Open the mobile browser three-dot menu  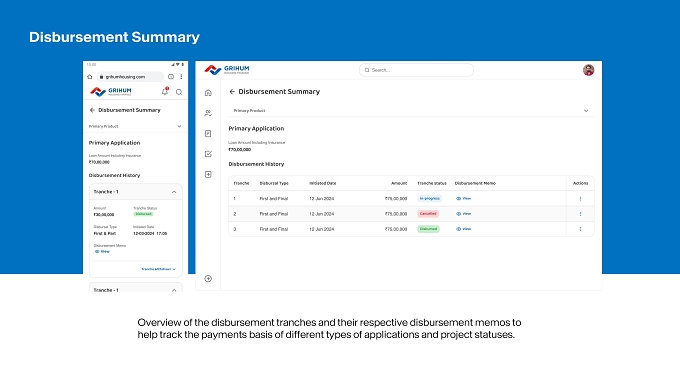coord(181,77)
